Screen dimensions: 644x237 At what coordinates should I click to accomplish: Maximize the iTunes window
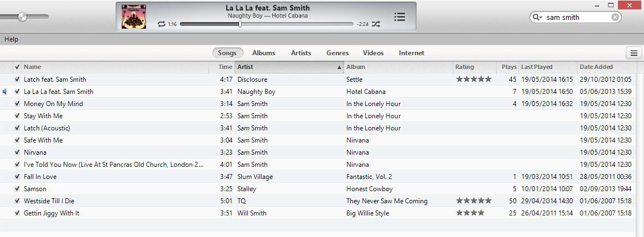[611, 5]
